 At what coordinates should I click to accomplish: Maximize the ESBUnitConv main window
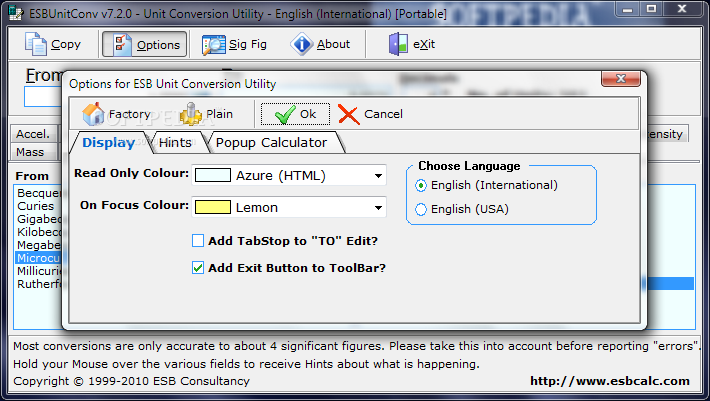(651, 9)
